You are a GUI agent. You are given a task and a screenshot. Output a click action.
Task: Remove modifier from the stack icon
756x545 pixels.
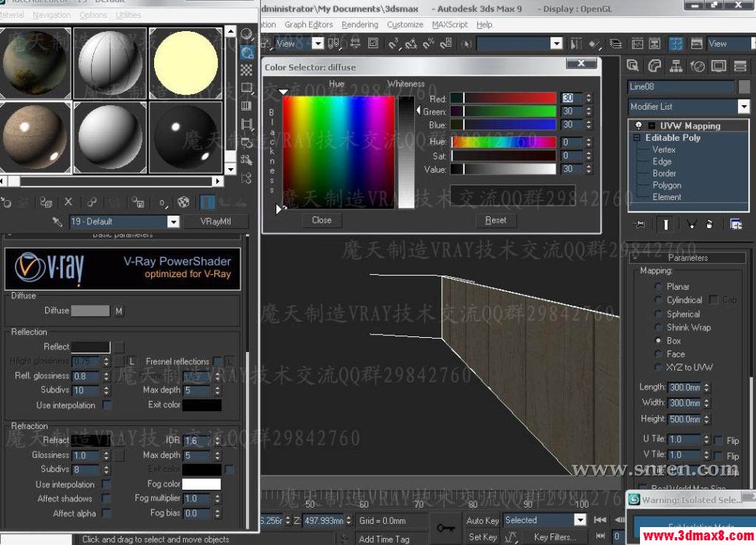tap(709, 224)
